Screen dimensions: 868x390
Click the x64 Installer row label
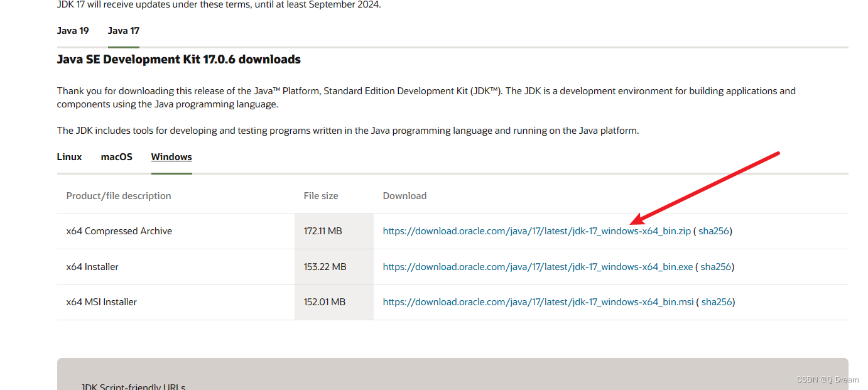pyautogui.click(x=92, y=267)
